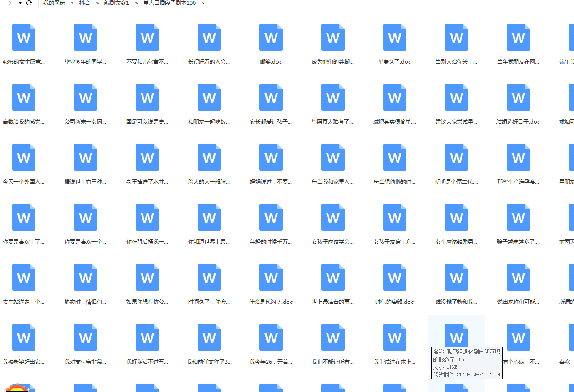This screenshot has width=574, height=392.
Task: Click file name 我好像活不过五...
Action: coord(147,362)
